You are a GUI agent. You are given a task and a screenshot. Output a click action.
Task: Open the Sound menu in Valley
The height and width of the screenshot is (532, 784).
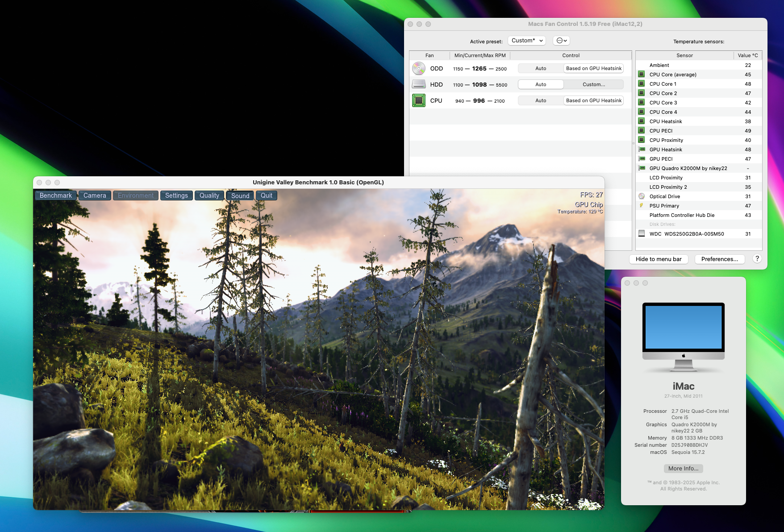point(240,195)
